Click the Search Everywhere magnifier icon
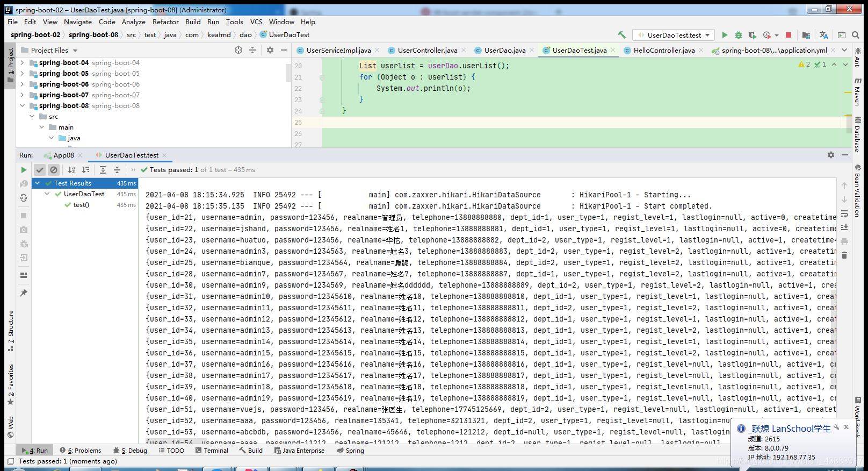Screen dimensions: 868x471 pos(856,35)
